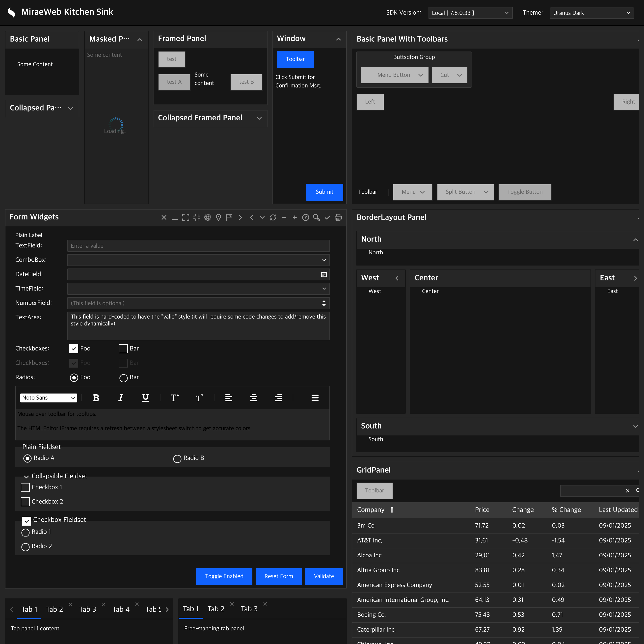Apply underline in the HTML editor

pos(145,397)
